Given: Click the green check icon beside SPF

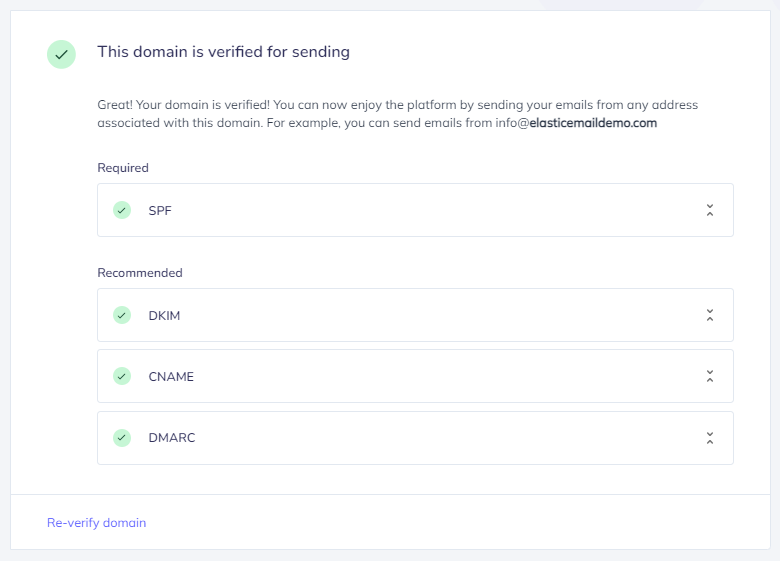Looking at the screenshot, I should point(122,210).
